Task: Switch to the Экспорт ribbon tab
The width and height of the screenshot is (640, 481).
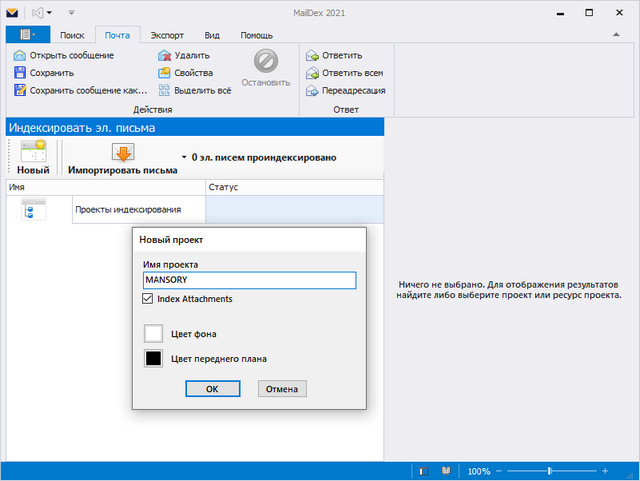Action: [167, 34]
